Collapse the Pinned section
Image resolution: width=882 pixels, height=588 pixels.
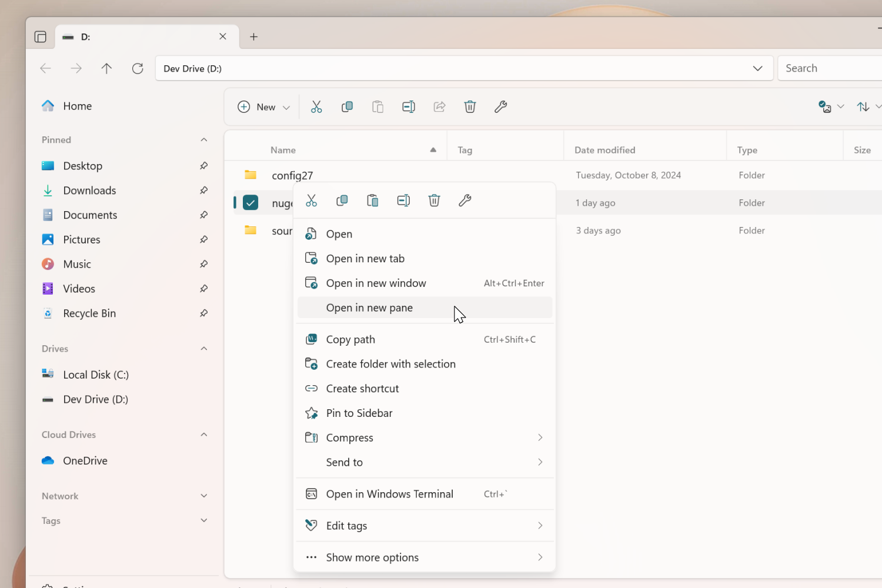[x=203, y=140]
